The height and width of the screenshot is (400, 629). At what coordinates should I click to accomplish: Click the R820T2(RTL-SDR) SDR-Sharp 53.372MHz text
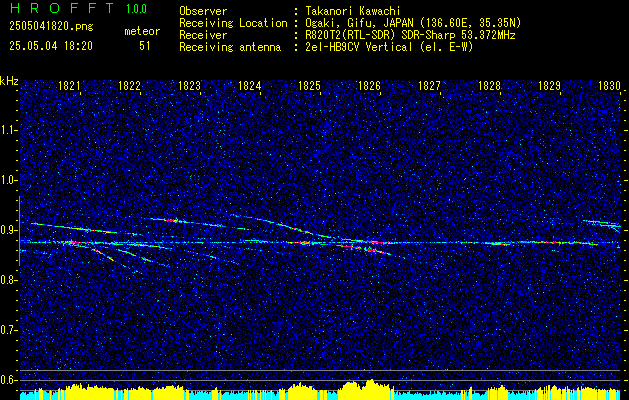click(x=411, y=35)
